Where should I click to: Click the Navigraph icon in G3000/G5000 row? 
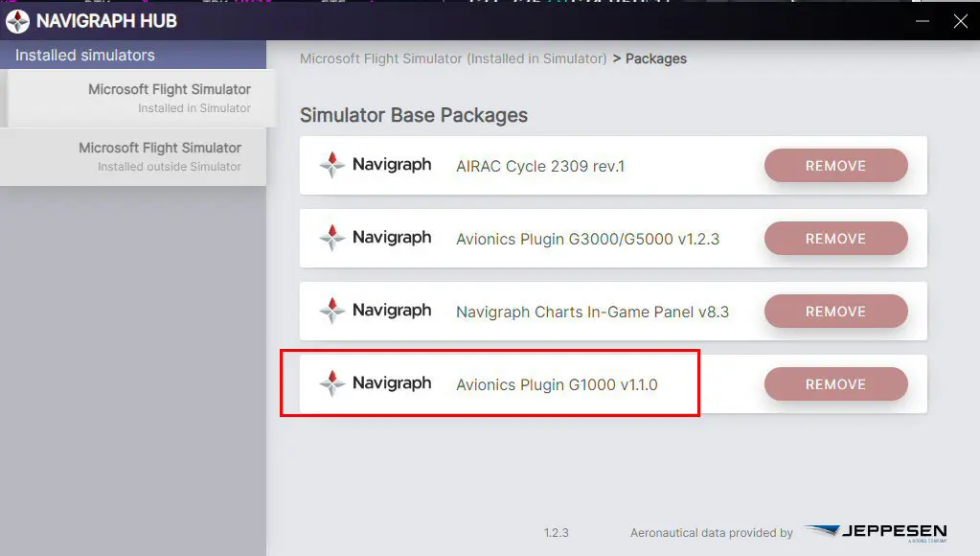coord(331,238)
